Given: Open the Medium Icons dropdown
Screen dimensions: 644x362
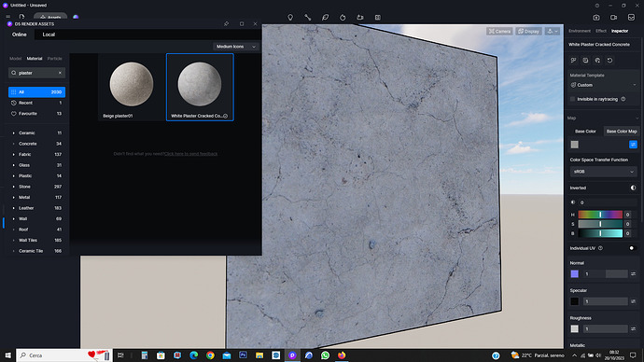Looking at the screenshot, I should click(x=236, y=47).
